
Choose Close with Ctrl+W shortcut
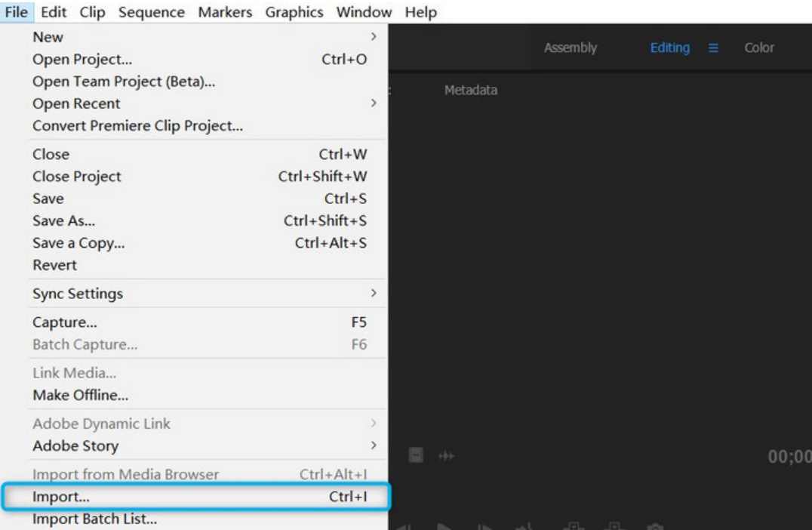point(207,154)
